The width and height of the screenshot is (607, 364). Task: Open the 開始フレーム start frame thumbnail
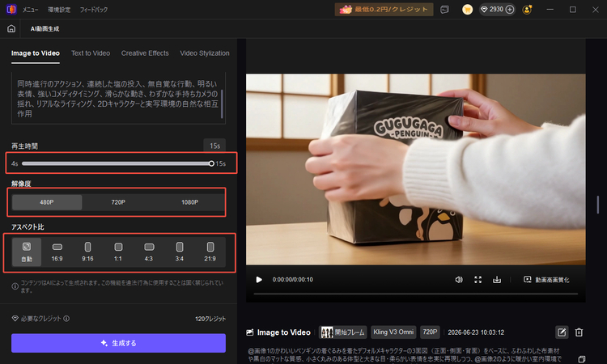pyautogui.click(x=342, y=332)
